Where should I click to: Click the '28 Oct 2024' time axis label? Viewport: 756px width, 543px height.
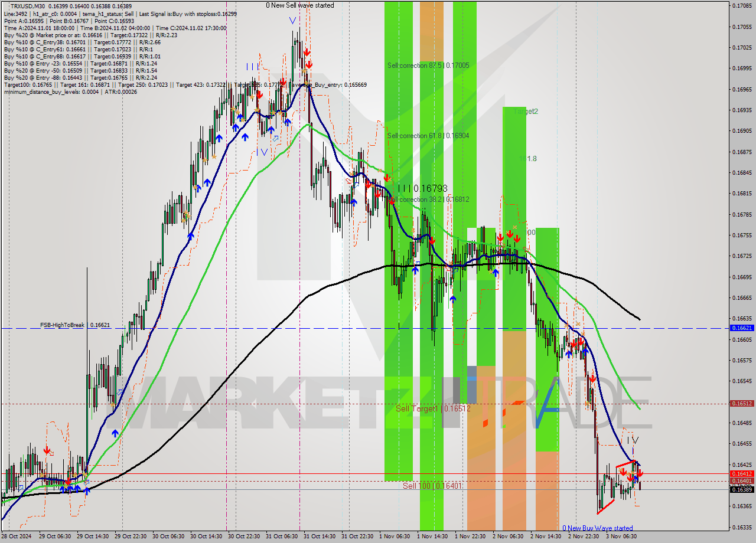[x=17, y=537]
